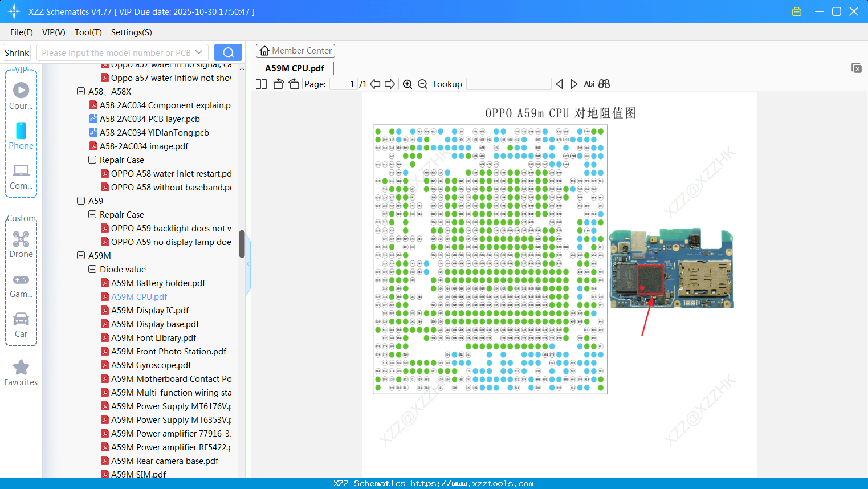Open OPPO A59 backlight does not work file
The width and height of the screenshot is (868, 489).
pyautogui.click(x=166, y=228)
